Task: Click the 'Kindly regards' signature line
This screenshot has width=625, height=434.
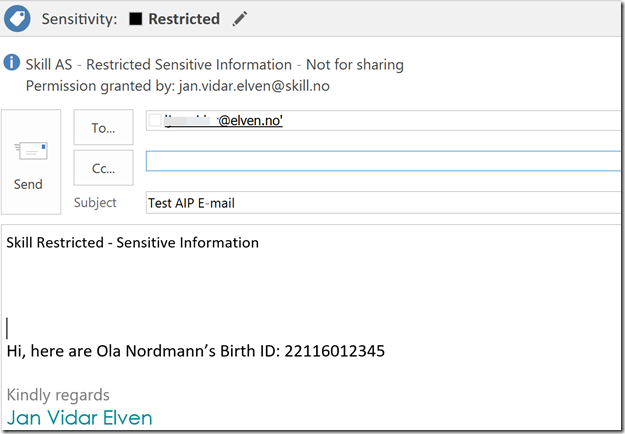Action: coord(58,394)
